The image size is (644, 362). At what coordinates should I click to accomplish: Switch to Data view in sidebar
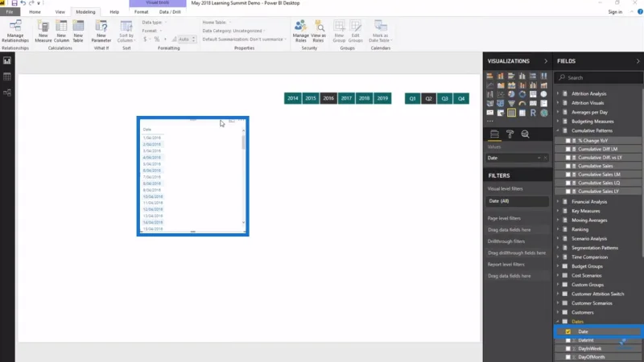[7, 76]
